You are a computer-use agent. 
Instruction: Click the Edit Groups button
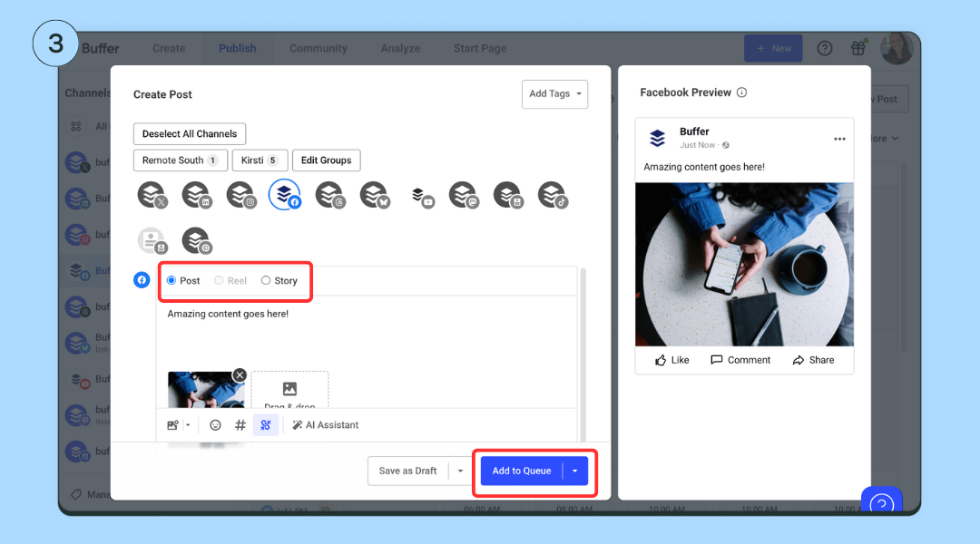click(326, 160)
